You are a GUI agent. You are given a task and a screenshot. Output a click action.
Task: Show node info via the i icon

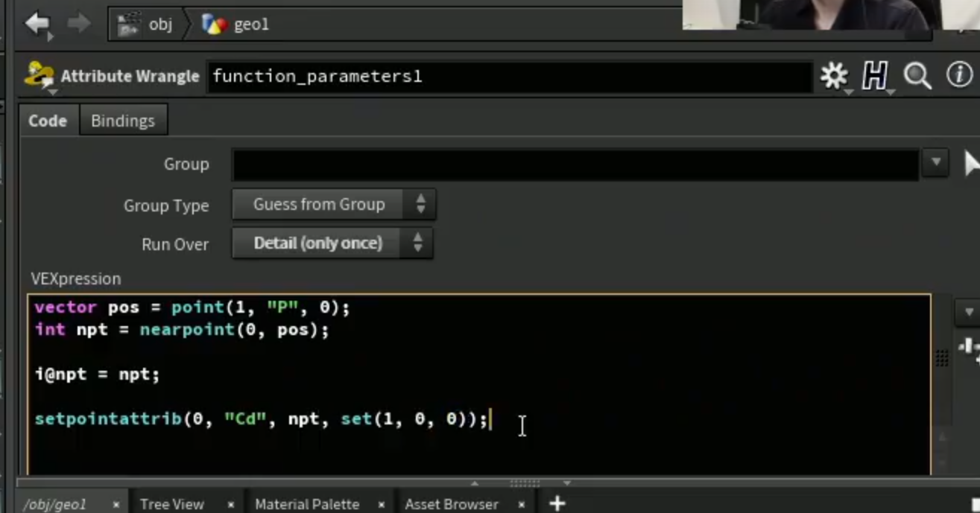click(x=959, y=74)
